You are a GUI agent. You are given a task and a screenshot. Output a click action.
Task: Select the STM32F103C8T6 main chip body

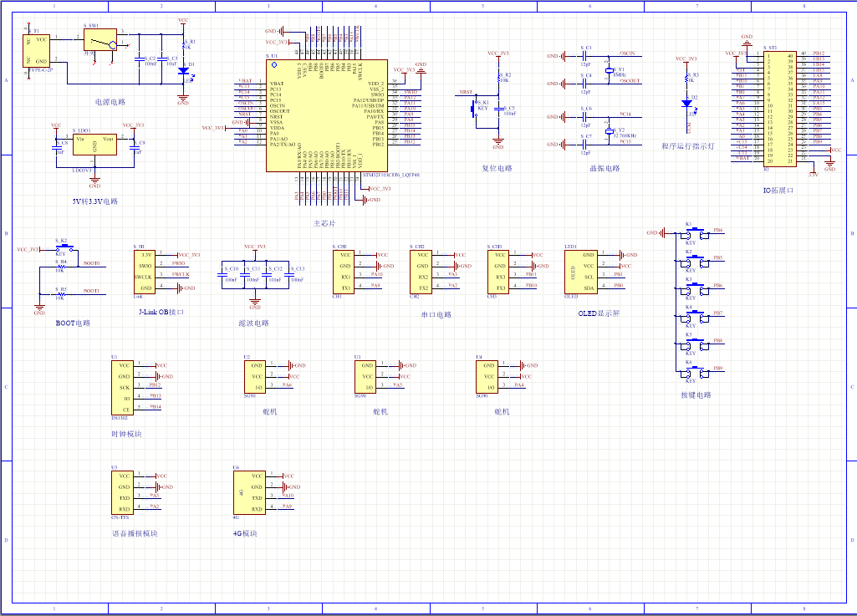pos(327,115)
